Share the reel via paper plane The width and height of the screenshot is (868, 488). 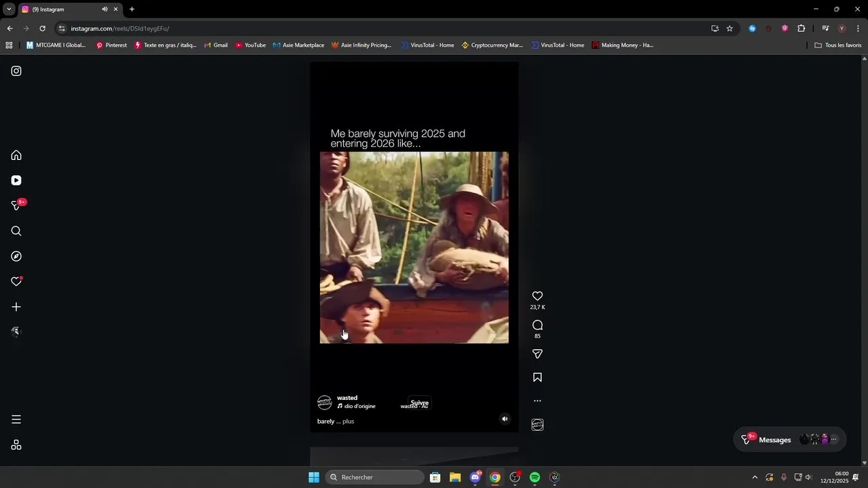point(537,354)
